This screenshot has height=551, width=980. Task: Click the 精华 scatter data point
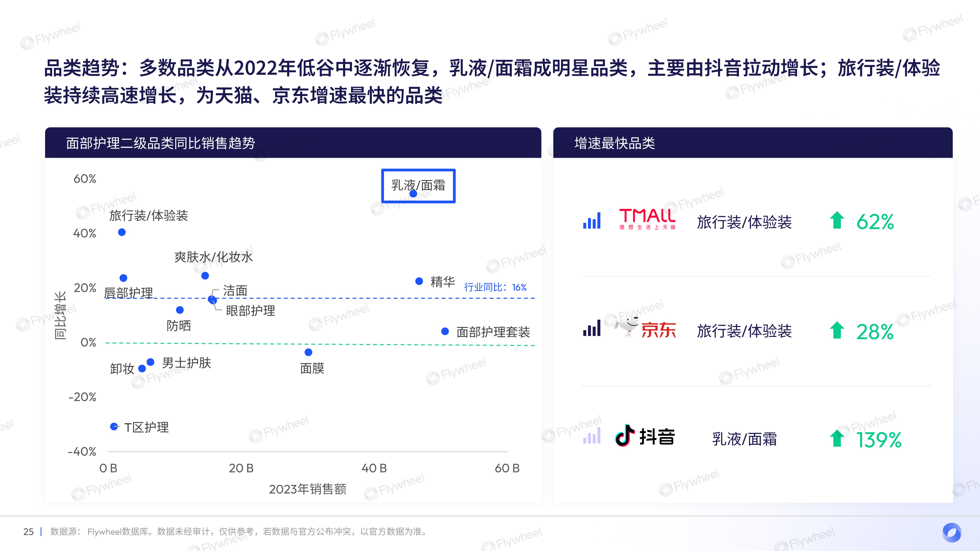419,281
